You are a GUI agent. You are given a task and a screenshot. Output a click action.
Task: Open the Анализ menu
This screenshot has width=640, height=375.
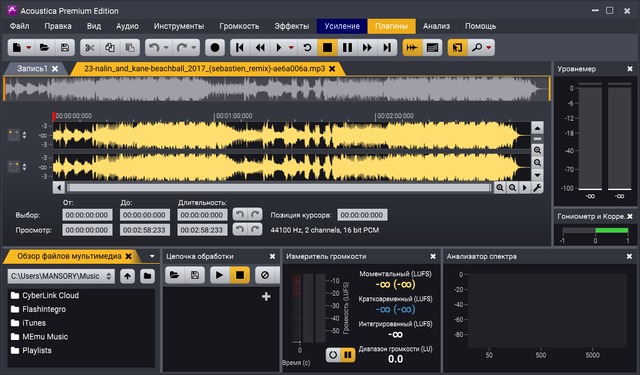pos(436,26)
